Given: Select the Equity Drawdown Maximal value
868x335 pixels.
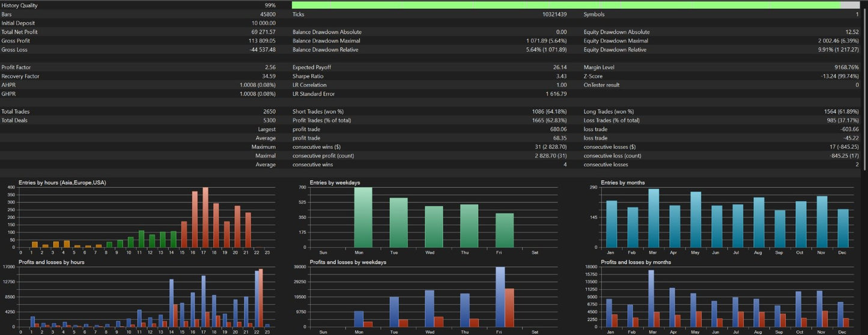Looking at the screenshot, I should coord(834,41).
